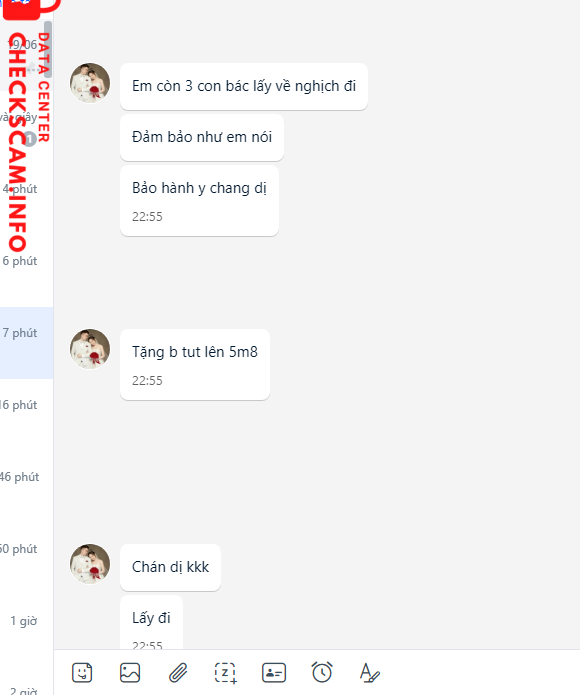
Task: Click the 'Đảm bảo như em nói' message
Action: coord(202,137)
